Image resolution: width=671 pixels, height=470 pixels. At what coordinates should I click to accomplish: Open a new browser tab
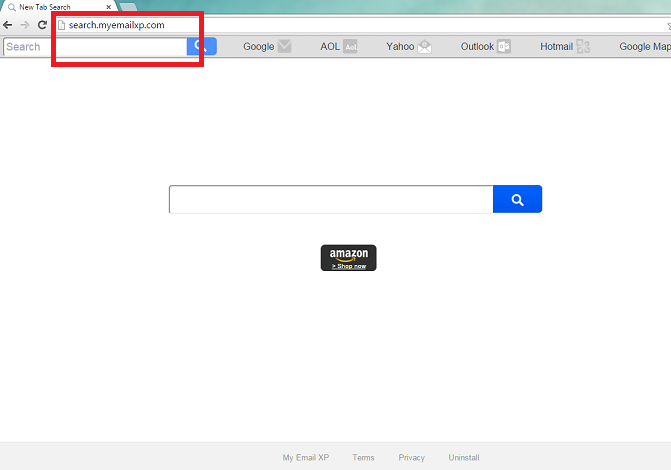pyautogui.click(x=128, y=7)
